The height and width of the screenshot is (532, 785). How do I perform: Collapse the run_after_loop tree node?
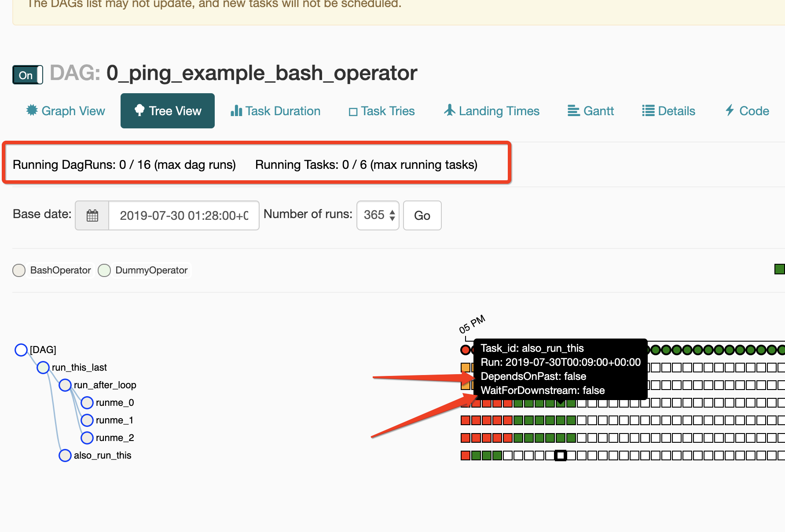(65, 385)
